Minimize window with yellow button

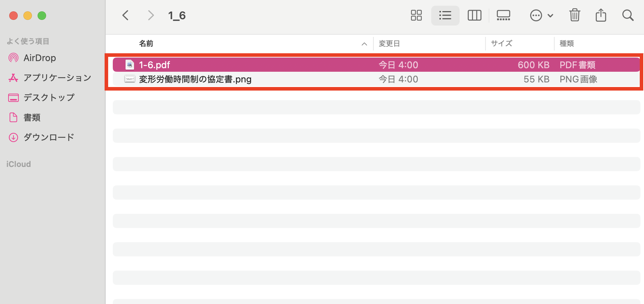click(x=28, y=16)
